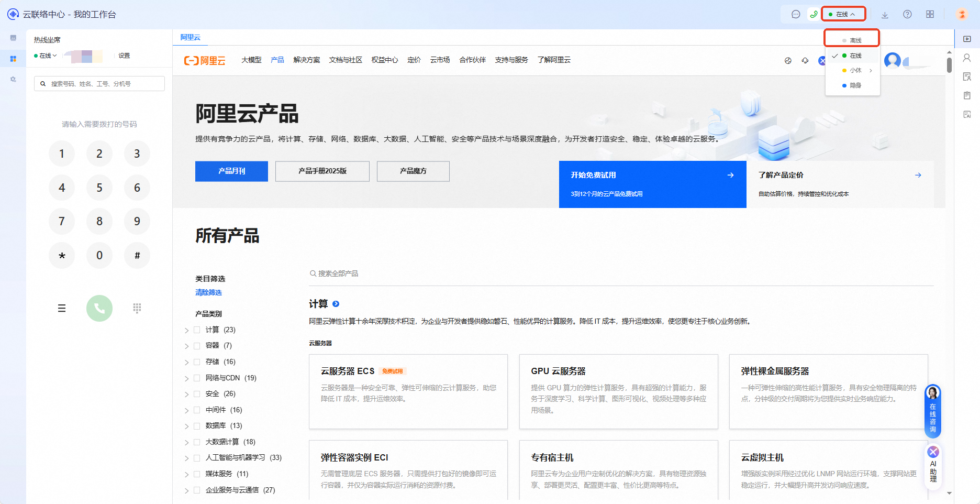Expand the 企业服务与云通信 tree arrow
The height and width of the screenshot is (504, 980).
[x=186, y=491]
